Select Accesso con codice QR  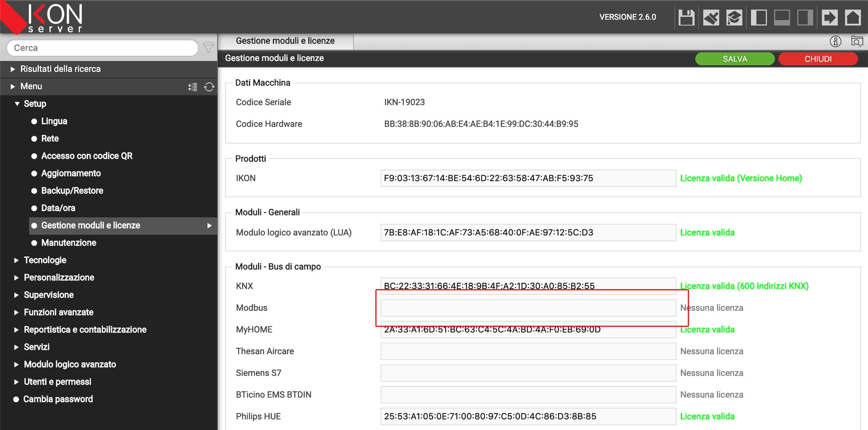coord(86,156)
